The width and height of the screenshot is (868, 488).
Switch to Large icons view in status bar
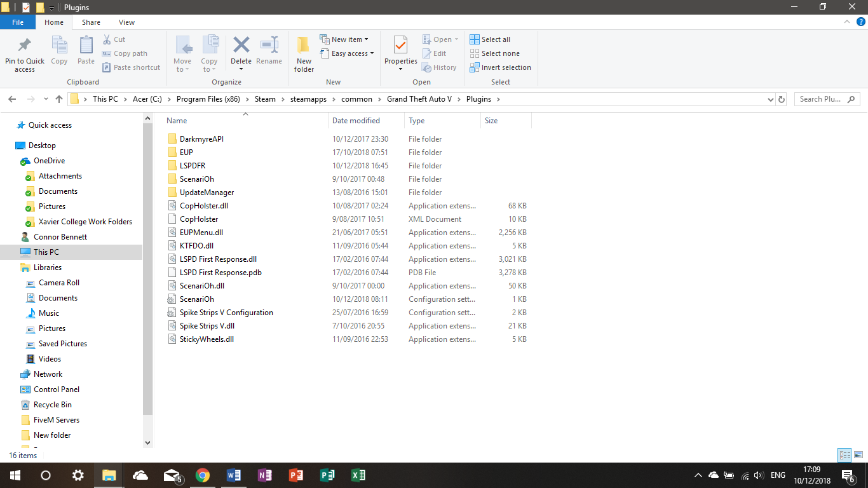pos(858,455)
